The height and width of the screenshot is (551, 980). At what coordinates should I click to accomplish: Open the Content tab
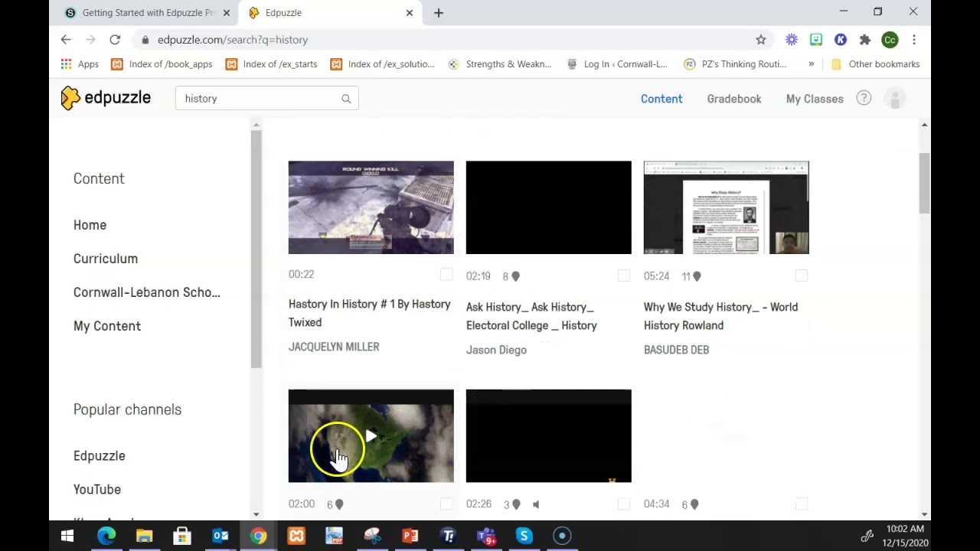tap(661, 99)
